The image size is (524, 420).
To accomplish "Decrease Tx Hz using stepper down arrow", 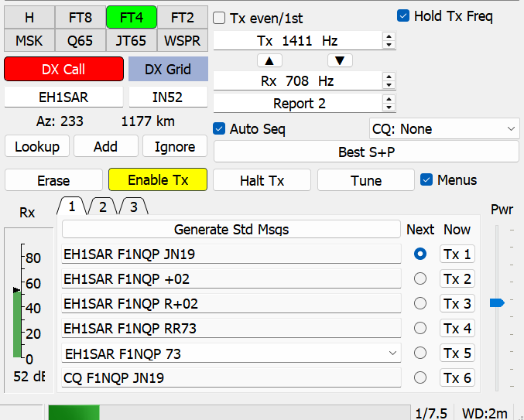I will pos(389,44).
